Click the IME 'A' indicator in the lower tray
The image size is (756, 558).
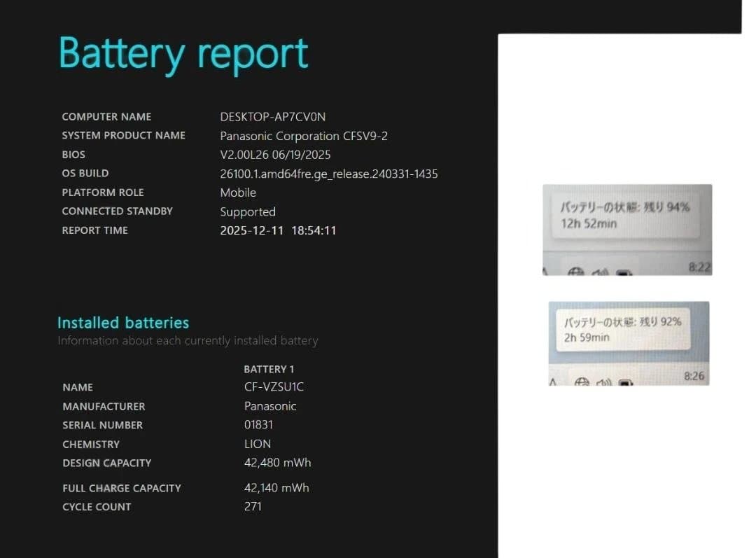pyautogui.click(x=552, y=384)
